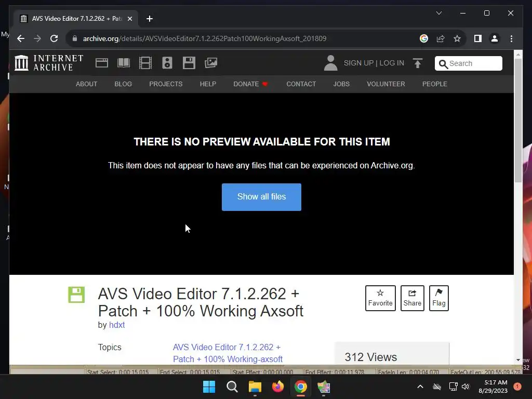Close the AVS Video Editor tab

tap(129, 19)
